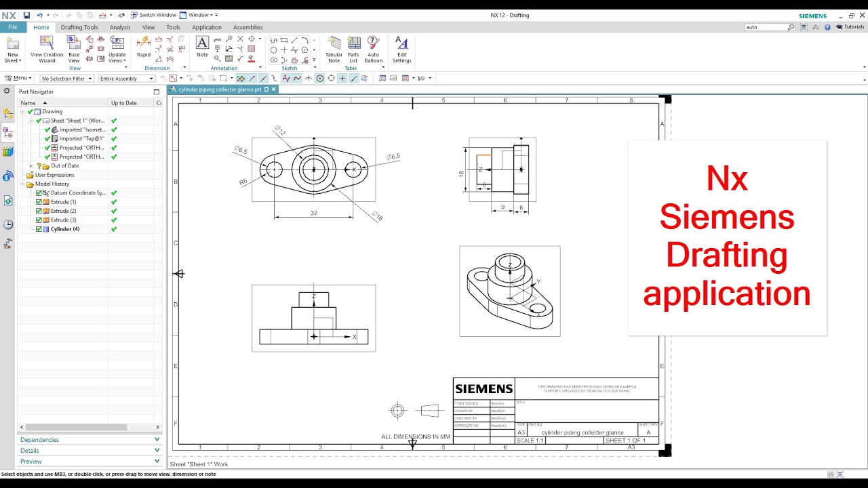This screenshot has width=868, height=488.
Task: Select the circle sketch tool
Action: click(x=274, y=50)
